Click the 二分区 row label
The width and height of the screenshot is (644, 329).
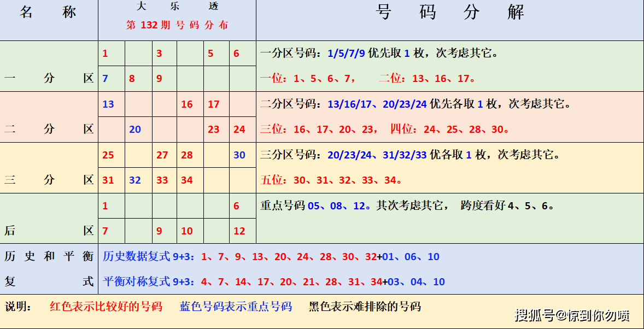(49, 129)
